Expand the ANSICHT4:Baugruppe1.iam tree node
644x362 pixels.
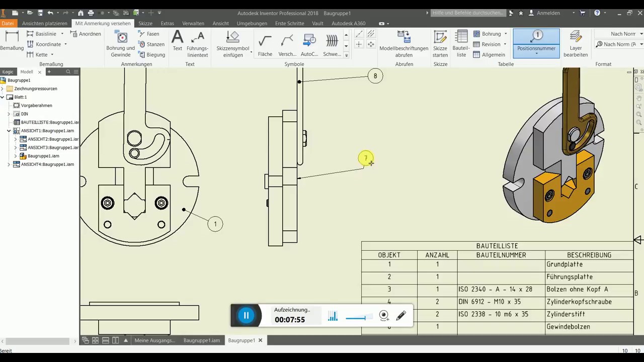click(x=9, y=164)
